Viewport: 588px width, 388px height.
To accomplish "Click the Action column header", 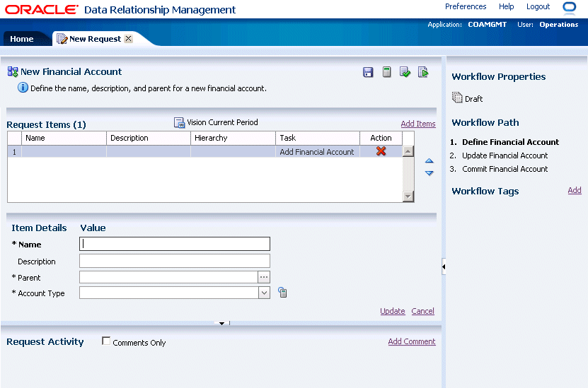I will (381, 138).
